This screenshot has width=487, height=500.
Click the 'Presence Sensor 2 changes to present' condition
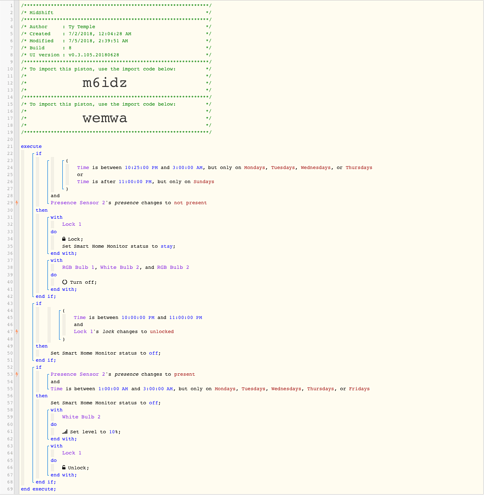123,374
